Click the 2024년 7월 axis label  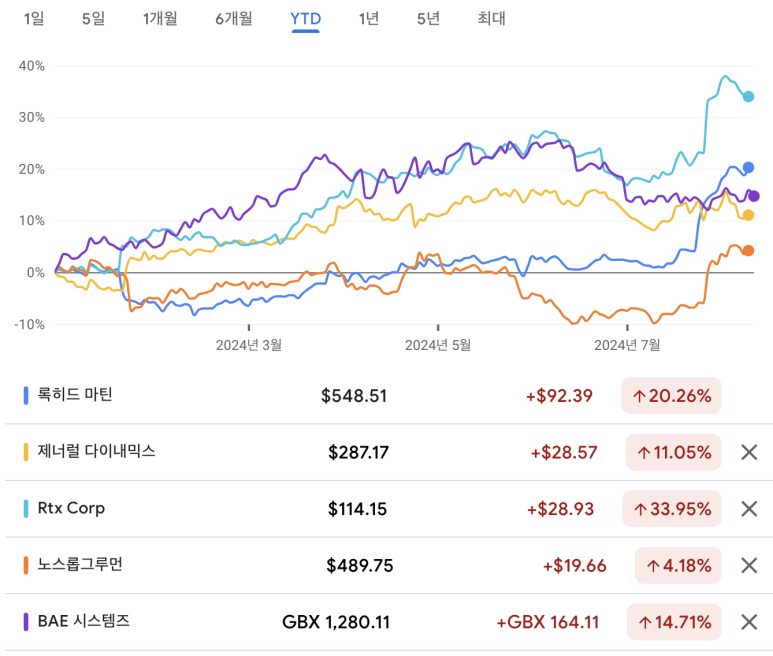pyautogui.click(x=627, y=345)
